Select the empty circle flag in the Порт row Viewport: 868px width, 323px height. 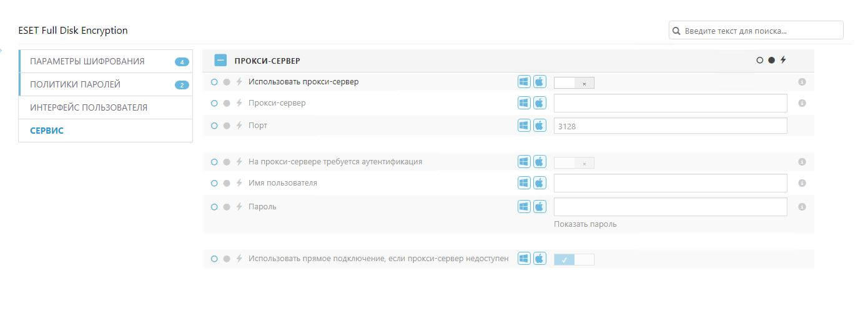(214, 126)
